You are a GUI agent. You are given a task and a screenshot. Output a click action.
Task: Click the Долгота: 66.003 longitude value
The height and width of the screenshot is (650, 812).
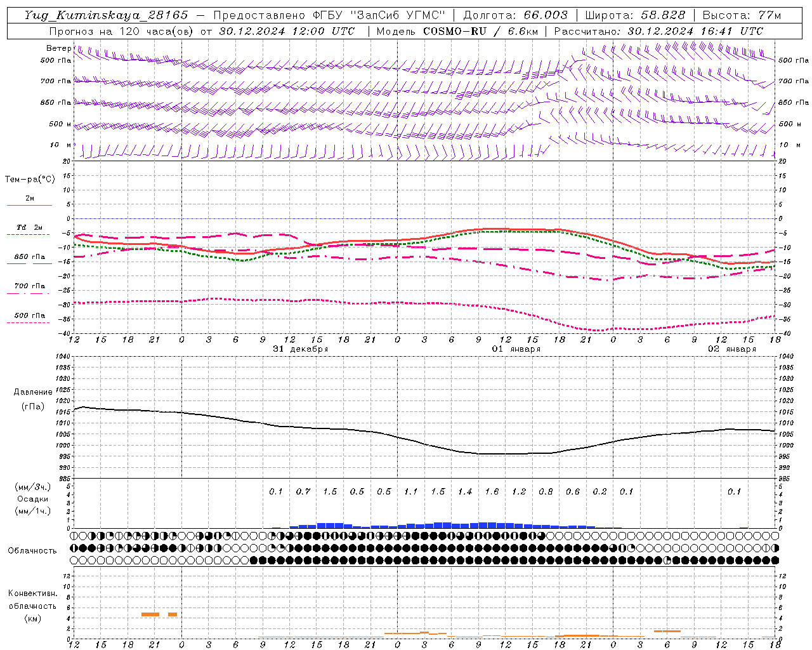516,15
